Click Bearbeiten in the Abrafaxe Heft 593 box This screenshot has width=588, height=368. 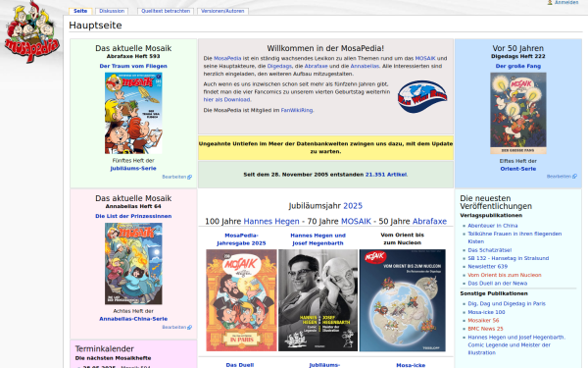174,177
